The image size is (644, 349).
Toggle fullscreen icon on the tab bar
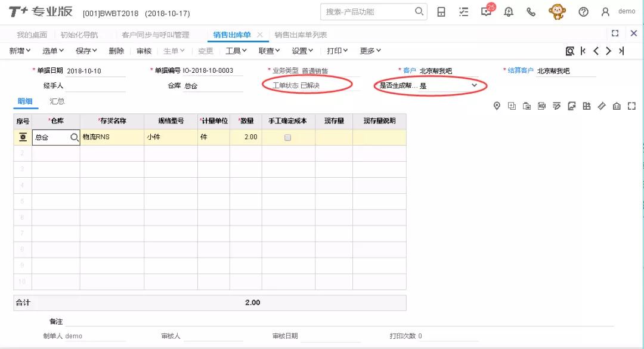tap(615, 33)
